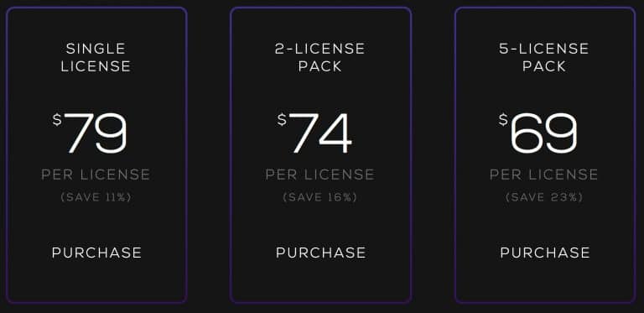The image size is (644, 313).
Task: Select the 2-License Pack heading
Action: (x=320, y=58)
